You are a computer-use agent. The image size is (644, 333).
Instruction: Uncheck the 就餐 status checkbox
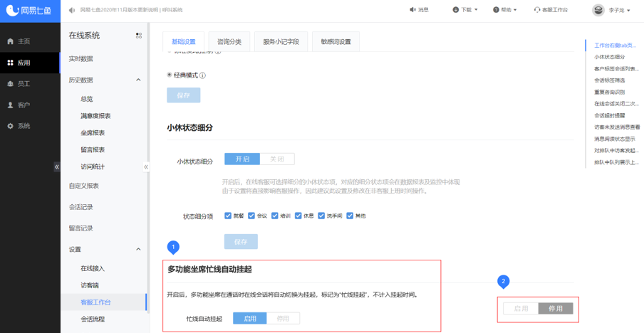[228, 216]
